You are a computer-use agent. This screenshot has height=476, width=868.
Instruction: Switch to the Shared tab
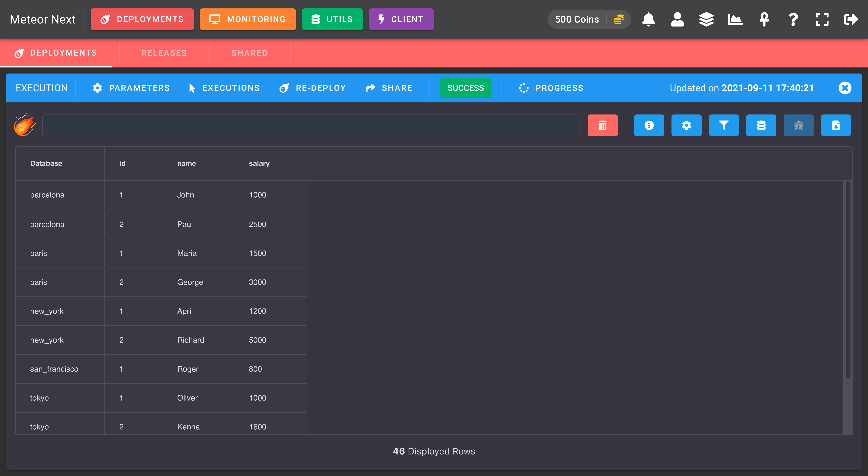coord(249,53)
